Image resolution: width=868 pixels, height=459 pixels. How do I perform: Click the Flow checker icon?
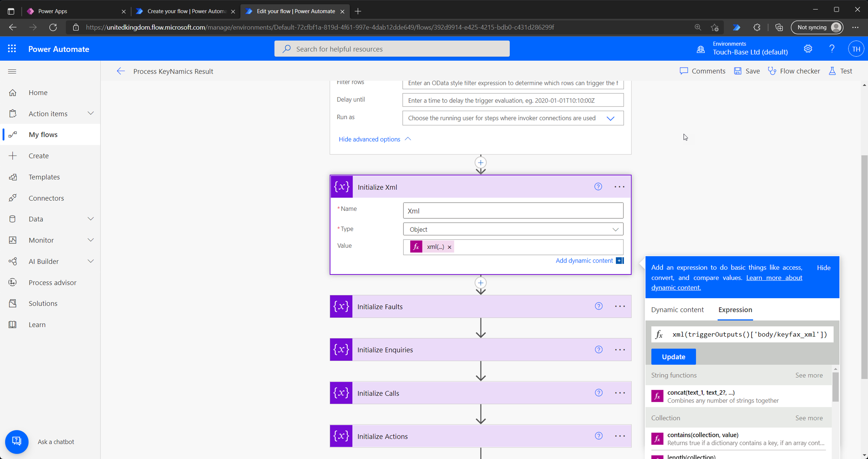click(772, 71)
